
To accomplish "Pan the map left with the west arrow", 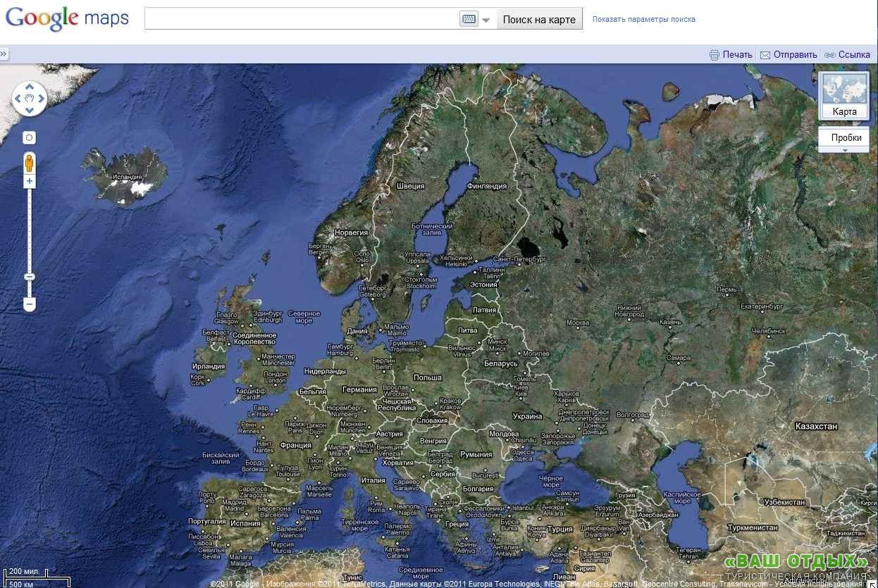I will 18,99.
